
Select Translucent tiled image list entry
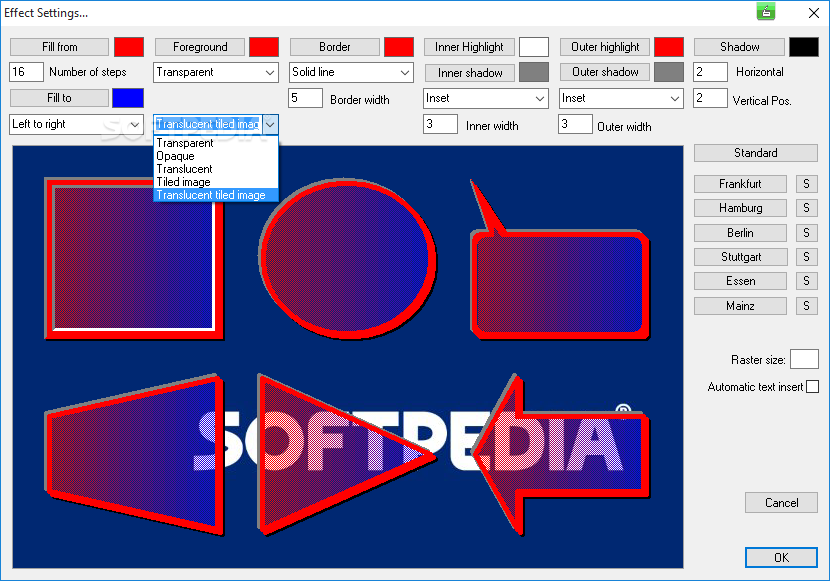216,195
